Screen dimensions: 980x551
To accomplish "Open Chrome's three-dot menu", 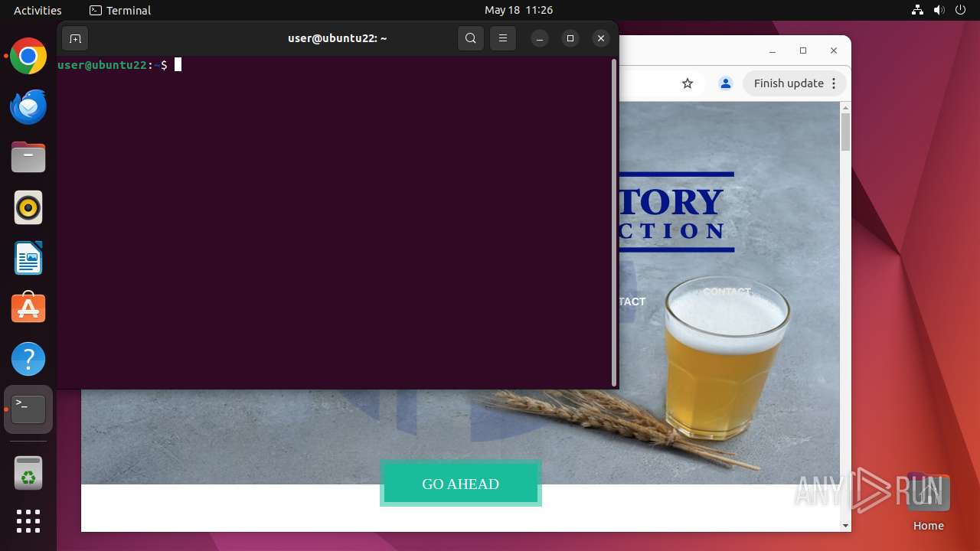I will tap(835, 83).
